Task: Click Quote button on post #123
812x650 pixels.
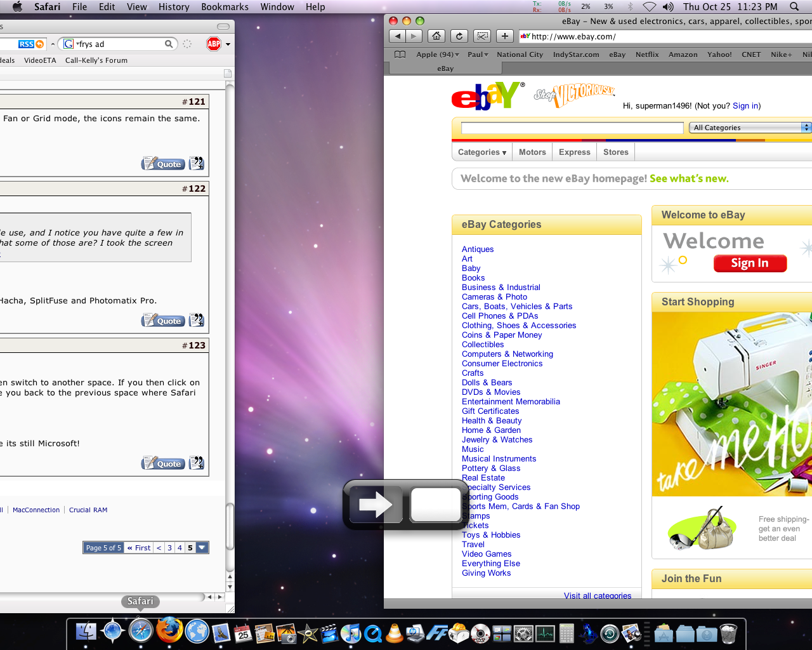Action: coord(164,463)
